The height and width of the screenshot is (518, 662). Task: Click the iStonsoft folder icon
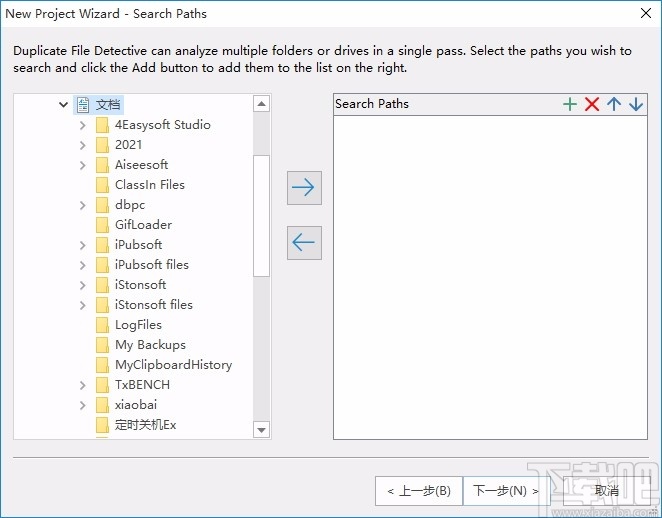tap(102, 285)
